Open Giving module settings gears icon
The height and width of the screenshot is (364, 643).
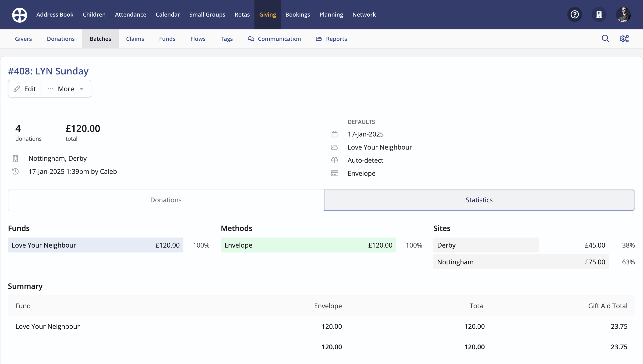click(624, 39)
